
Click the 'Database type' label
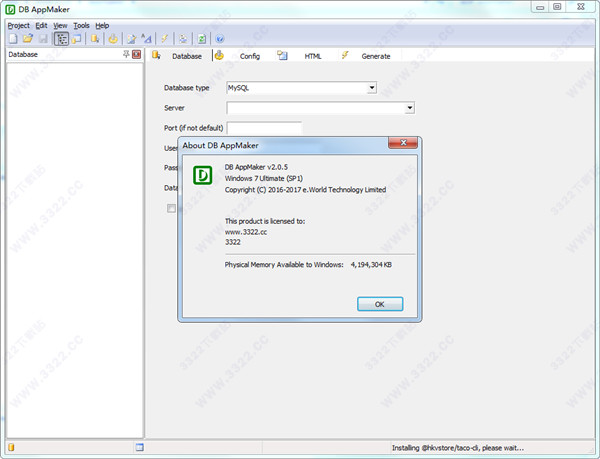click(x=186, y=88)
